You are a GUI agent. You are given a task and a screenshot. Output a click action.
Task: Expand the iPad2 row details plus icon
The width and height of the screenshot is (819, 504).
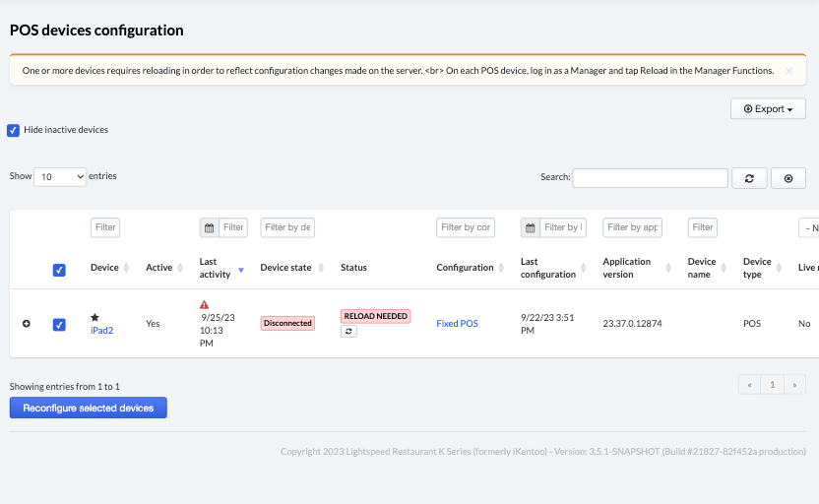(x=27, y=324)
